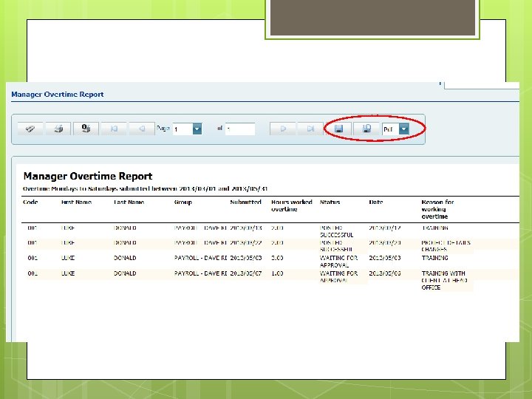
Task: Click the Hours worked overtime column header
Action: [x=292, y=205]
